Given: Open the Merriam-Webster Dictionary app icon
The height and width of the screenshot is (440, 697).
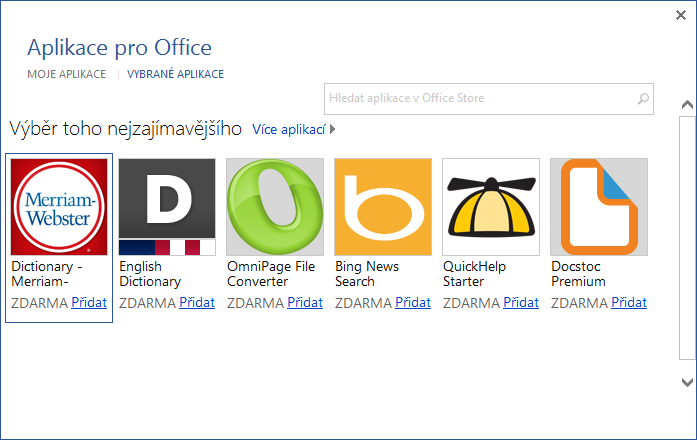Looking at the screenshot, I should click(59, 207).
